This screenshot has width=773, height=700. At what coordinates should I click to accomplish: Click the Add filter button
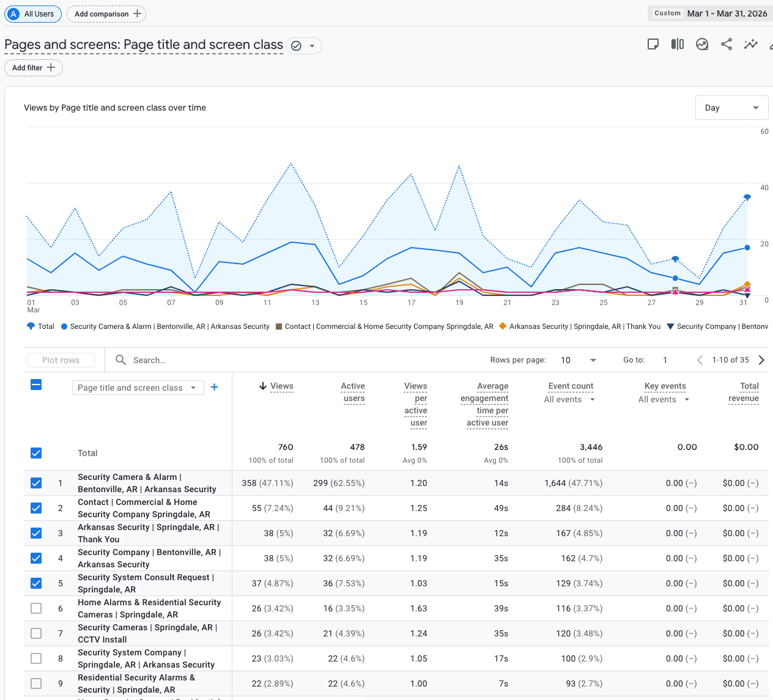point(34,68)
